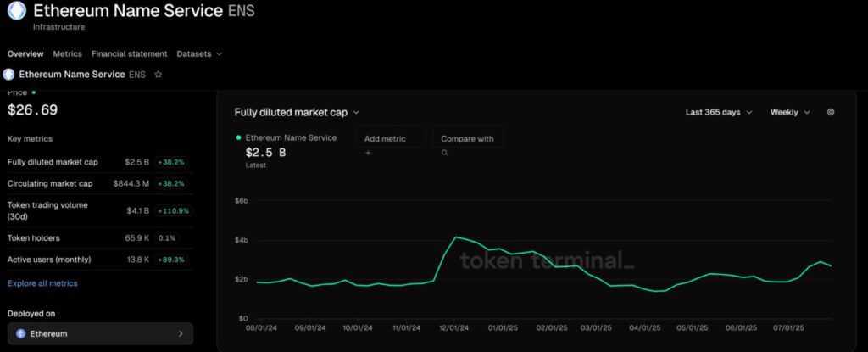The width and height of the screenshot is (868, 352).
Task: Open the Financial statement tab
Action: click(129, 53)
